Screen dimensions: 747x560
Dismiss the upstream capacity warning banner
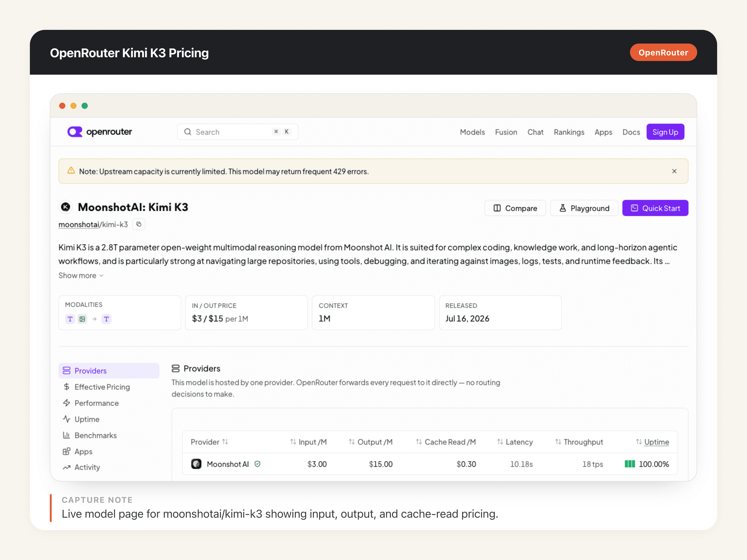pyautogui.click(x=674, y=171)
